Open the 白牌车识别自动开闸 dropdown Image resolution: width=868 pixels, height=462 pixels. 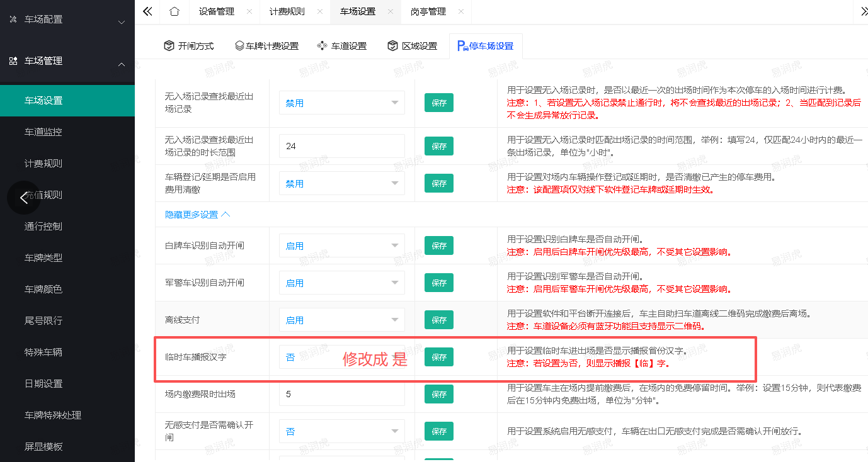[341, 245]
